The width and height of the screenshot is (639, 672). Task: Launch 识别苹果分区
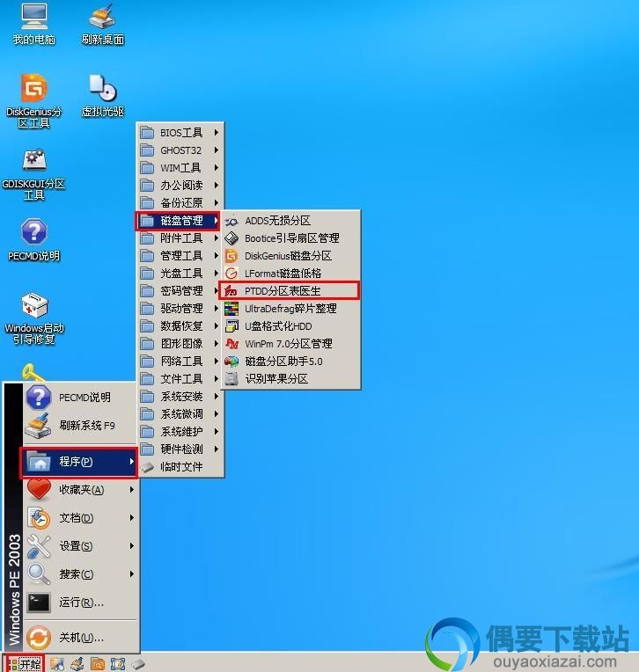click(290, 378)
